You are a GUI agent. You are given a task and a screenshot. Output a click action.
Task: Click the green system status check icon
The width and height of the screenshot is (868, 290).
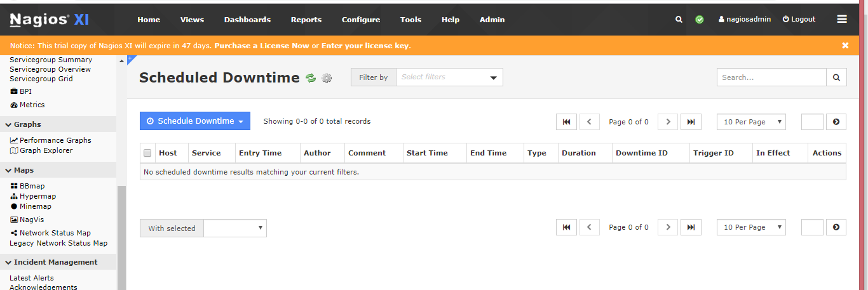(x=700, y=20)
